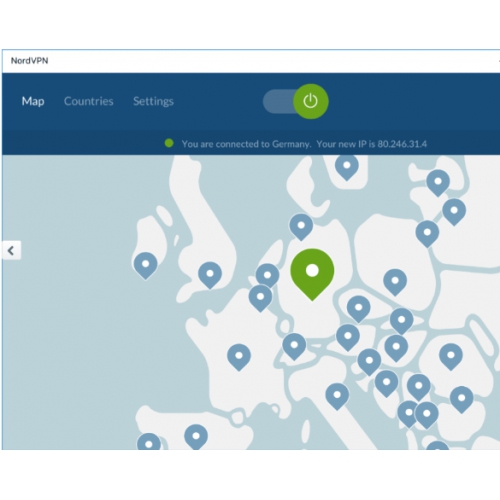Select the Czech Republic server pin
This screenshot has height=500, width=500.
point(359,309)
